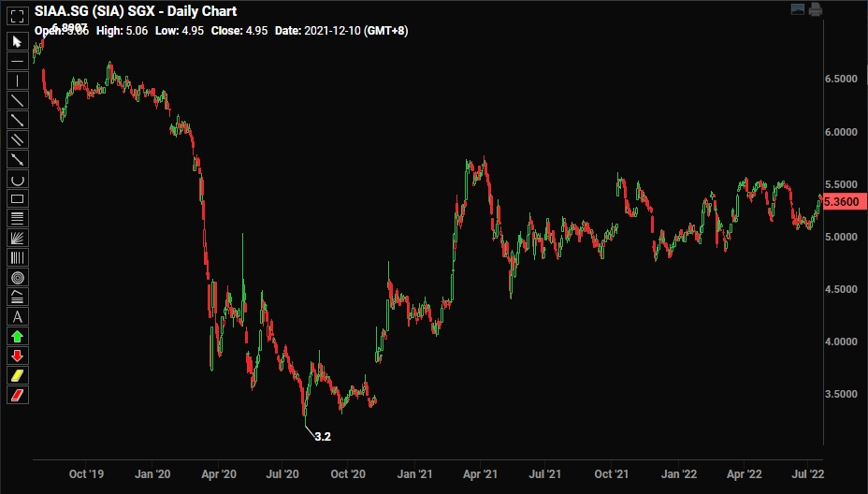Click the Apr '20 time axis label
Viewport: 868px width, 494px height.
pyautogui.click(x=219, y=474)
